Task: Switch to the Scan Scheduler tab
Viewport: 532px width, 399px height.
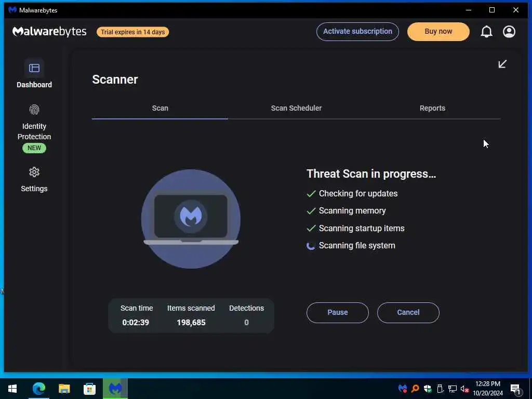Action: pos(296,108)
